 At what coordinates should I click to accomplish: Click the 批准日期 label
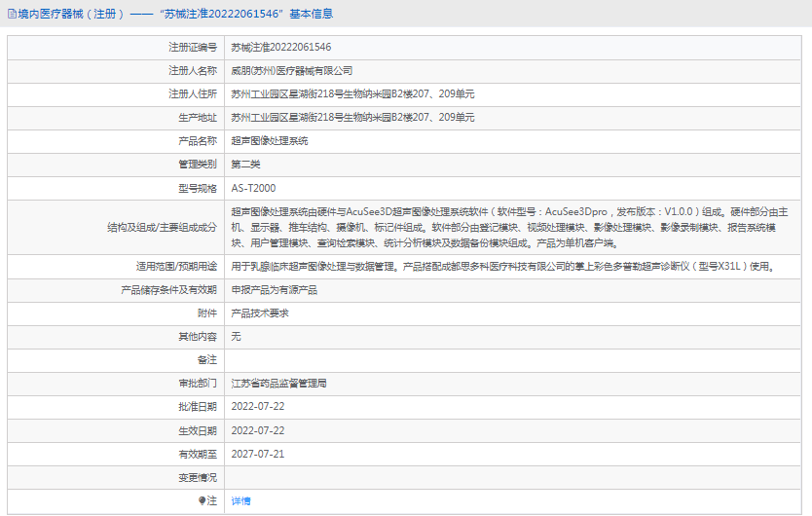tap(198, 407)
